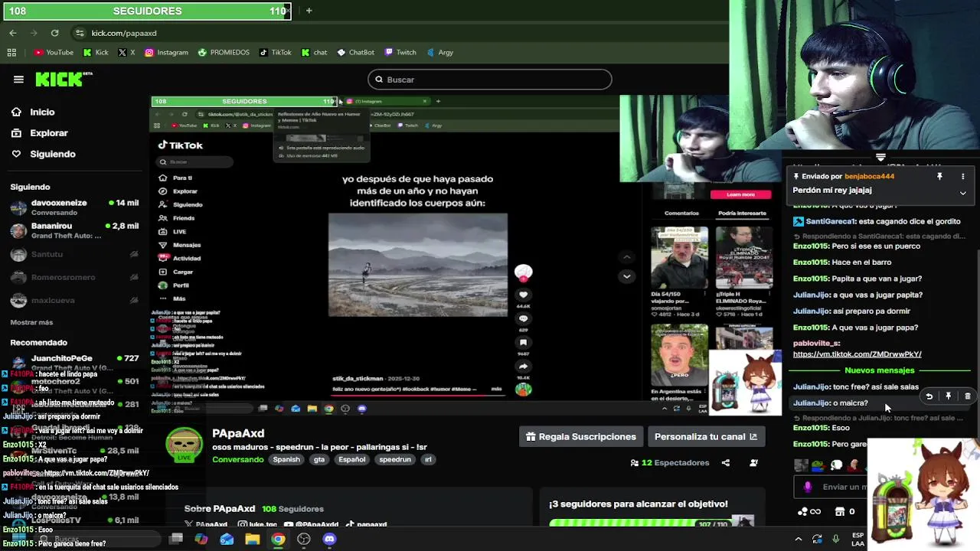980x551 pixels.
Task: Click the irl tag
Action: click(x=428, y=459)
